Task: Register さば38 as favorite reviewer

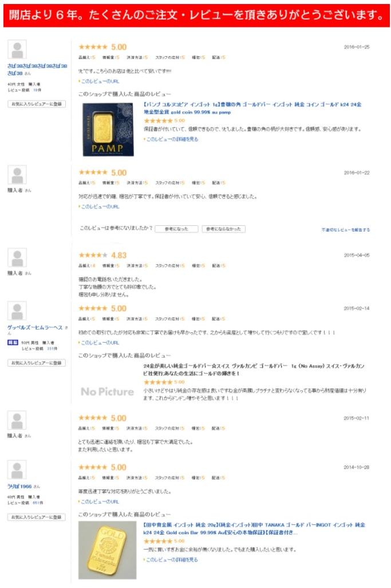Action: (37, 104)
